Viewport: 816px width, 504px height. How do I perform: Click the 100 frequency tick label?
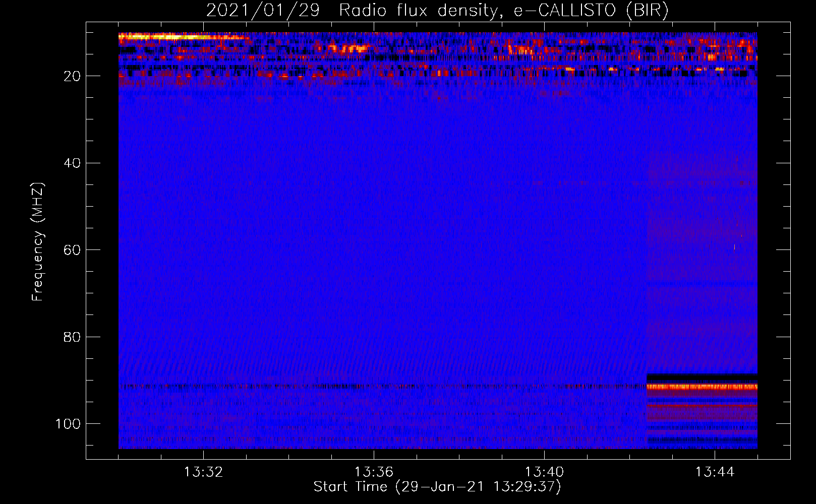[x=68, y=424]
